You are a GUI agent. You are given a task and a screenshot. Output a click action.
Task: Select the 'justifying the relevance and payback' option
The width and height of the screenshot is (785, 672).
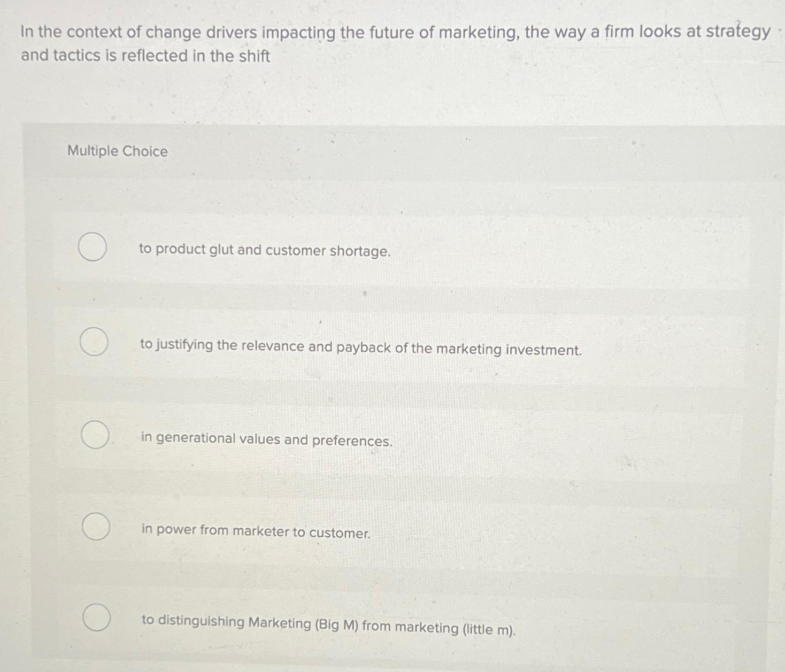[94, 342]
